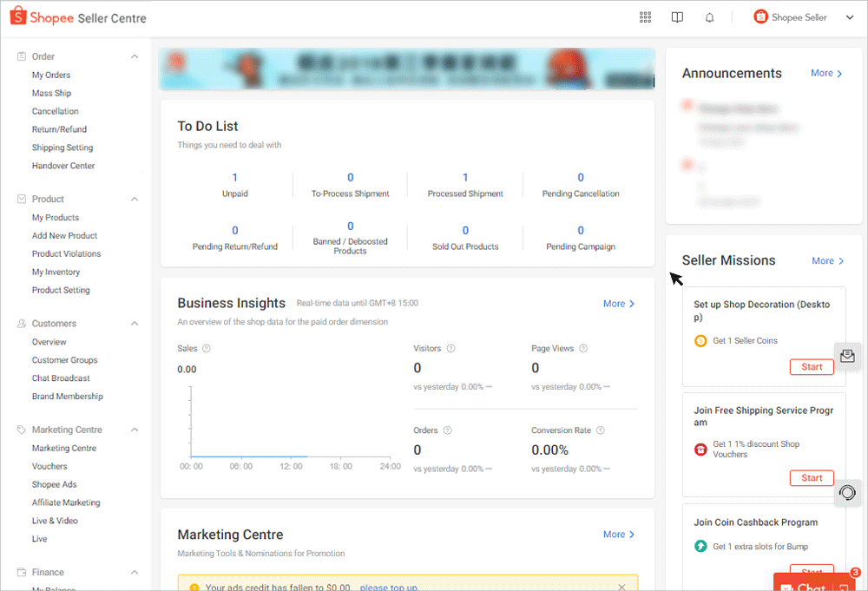Click the Customers section icon in sidebar
The image size is (868, 591).
coord(19,323)
